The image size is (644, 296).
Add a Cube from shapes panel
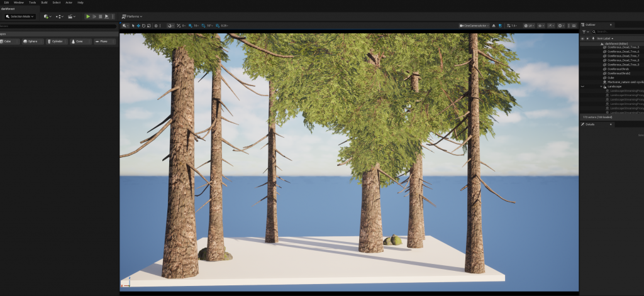point(8,41)
